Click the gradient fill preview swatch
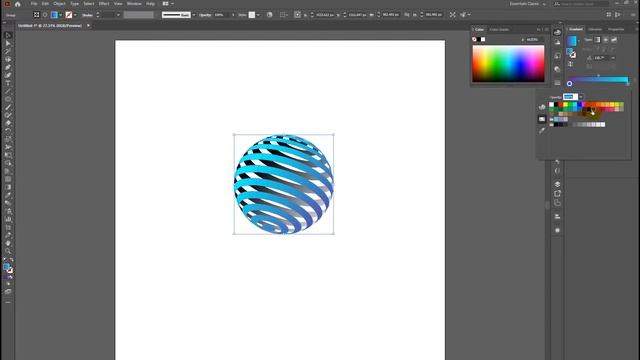Screen dimensions: 640x360 (571, 40)
